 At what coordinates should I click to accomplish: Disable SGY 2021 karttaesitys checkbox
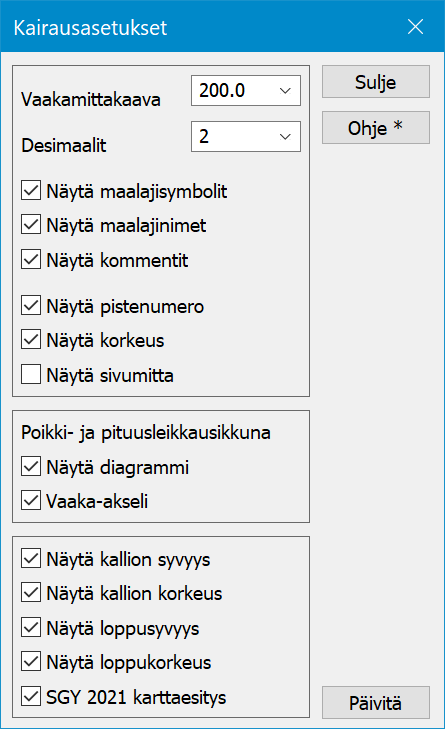coord(31,697)
